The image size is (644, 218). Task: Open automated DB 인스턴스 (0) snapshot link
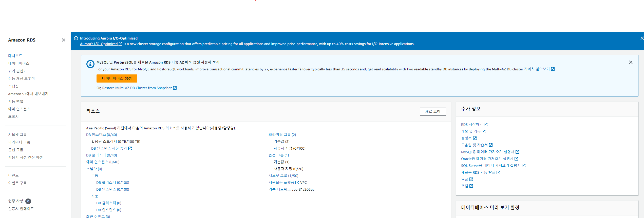point(109,210)
